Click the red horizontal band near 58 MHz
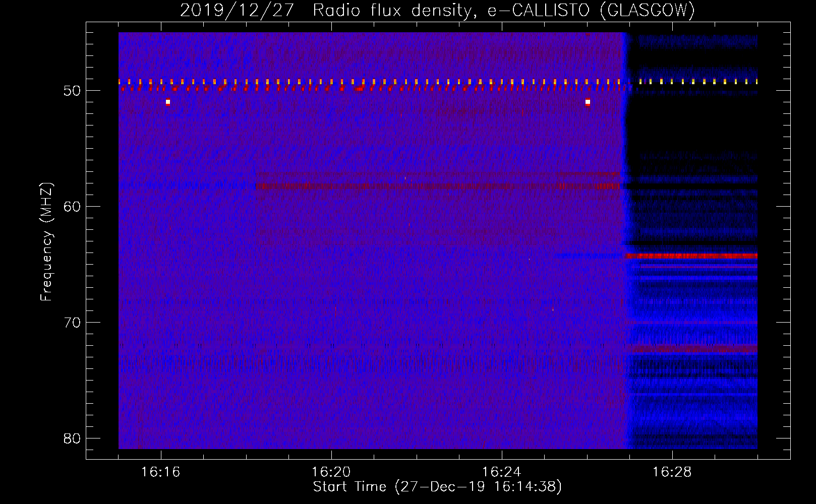The height and width of the screenshot is (504, 816). point(438,186)
